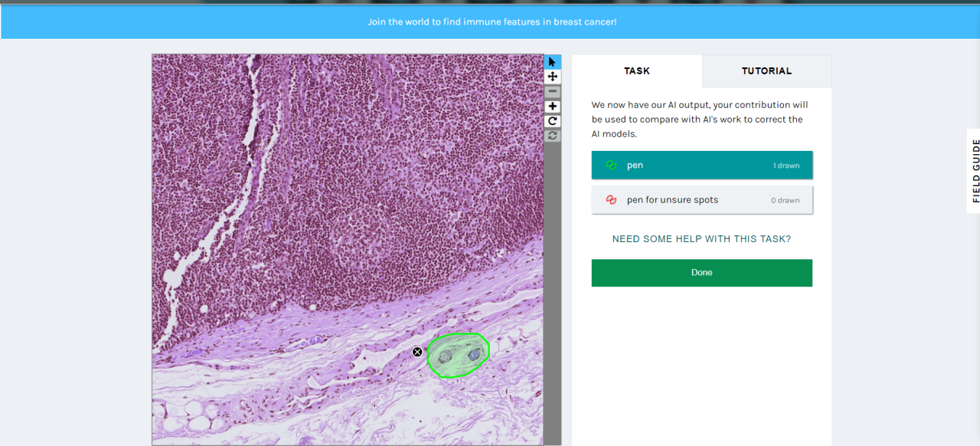Choose the green pen drawing tool
The width and height of the screenshot is (980, 446).
701,165
